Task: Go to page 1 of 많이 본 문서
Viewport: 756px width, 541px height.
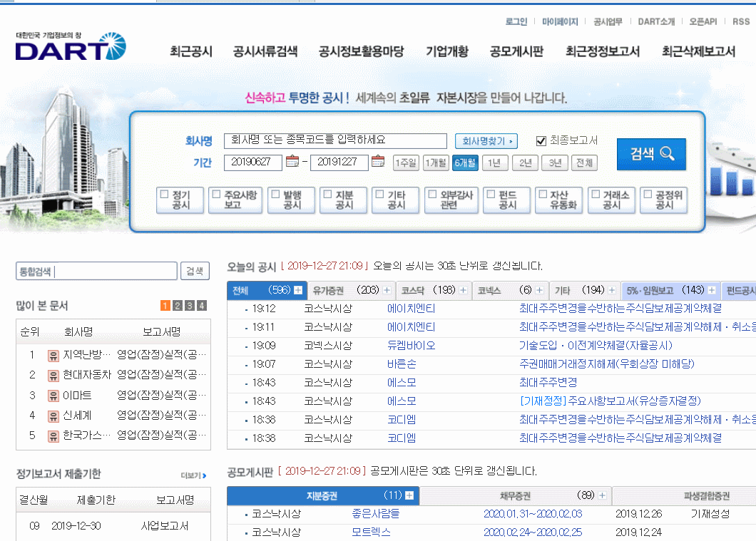Action: click(x=165, y=306)
